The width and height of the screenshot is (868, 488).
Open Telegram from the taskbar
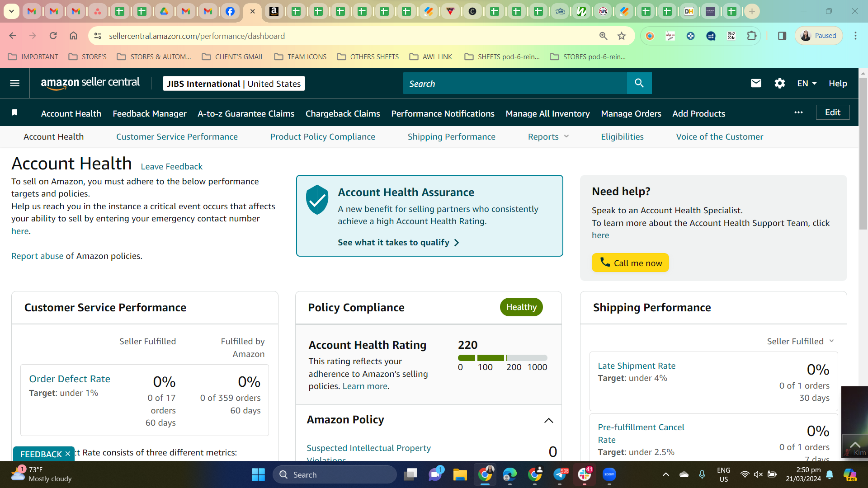click(x=559, y=474)
